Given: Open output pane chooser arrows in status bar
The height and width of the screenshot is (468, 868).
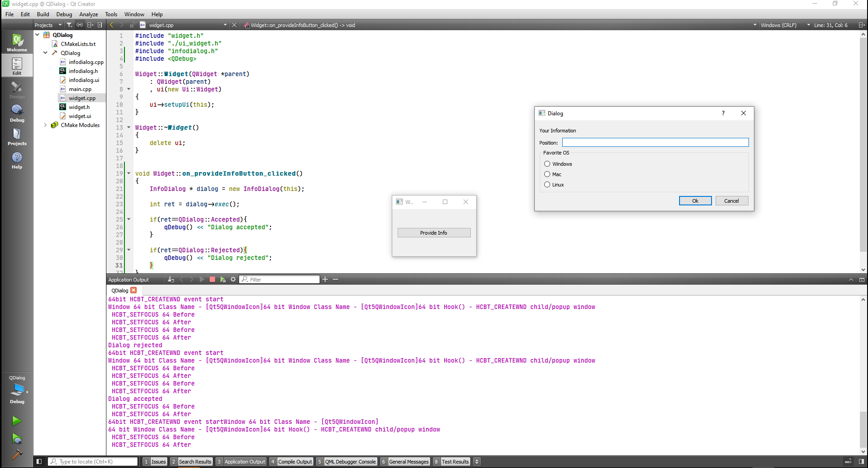Looking at the screenshot, I should tap(477, 461).
